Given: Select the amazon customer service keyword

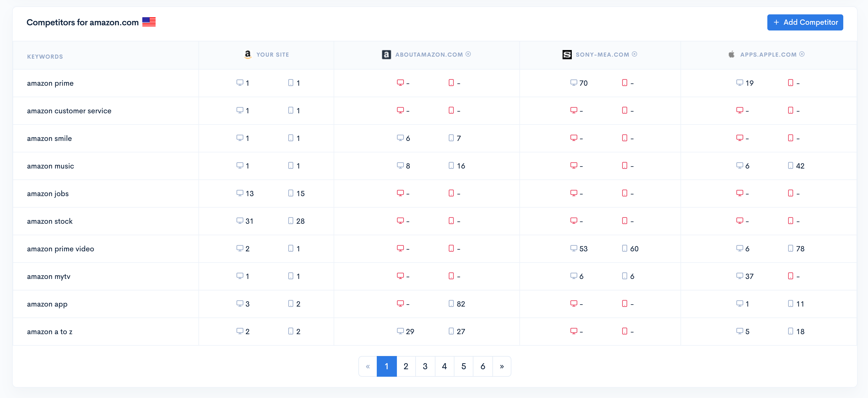Looking at the screenshot, I should tap(69, 111).
